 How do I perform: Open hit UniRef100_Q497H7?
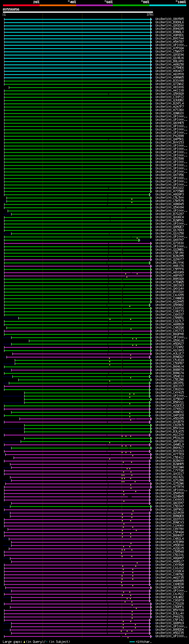170,240
